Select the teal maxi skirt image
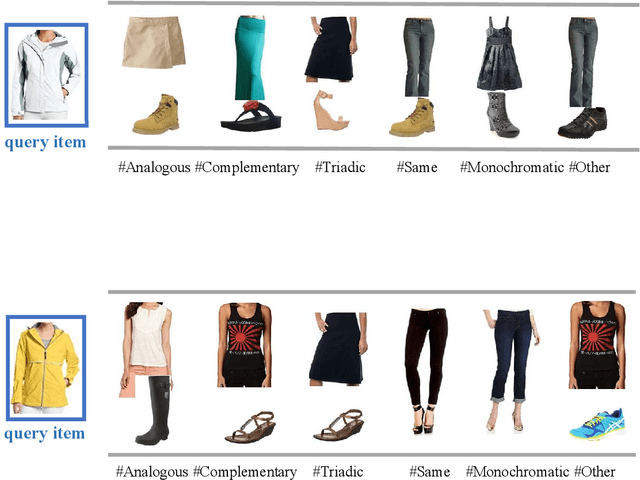Screen dimensions: 640x480 250,58
